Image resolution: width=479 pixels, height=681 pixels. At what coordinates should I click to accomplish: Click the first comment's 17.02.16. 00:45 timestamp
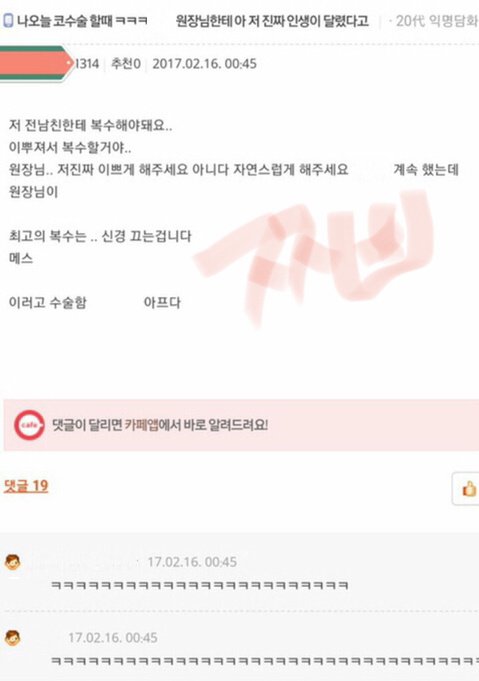coord(192,562)
